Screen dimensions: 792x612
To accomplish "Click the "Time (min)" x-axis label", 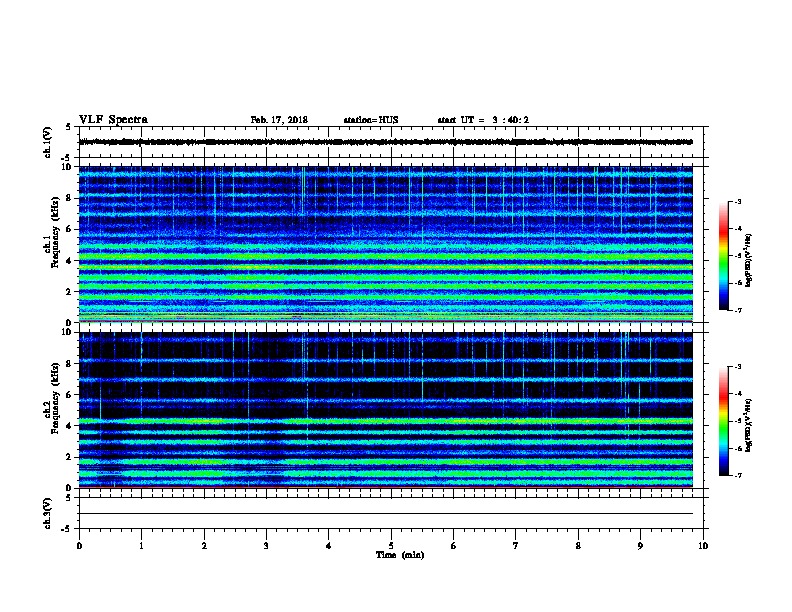I will [x=400, y=555].
